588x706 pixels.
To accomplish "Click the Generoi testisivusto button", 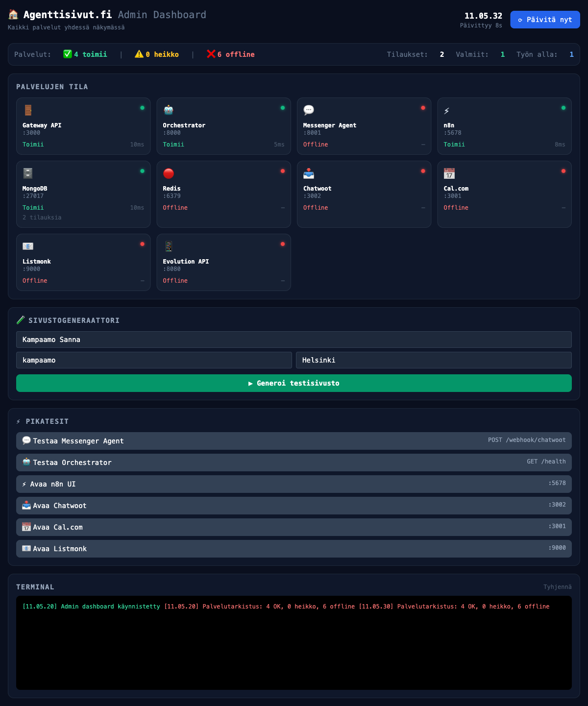I will (x=294, y=383).
